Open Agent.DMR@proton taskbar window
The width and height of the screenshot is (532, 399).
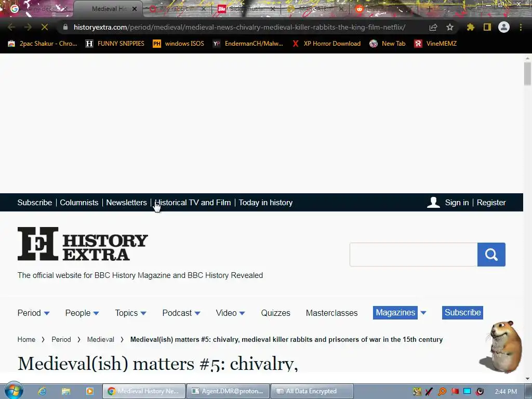click(x=229, y=391)
